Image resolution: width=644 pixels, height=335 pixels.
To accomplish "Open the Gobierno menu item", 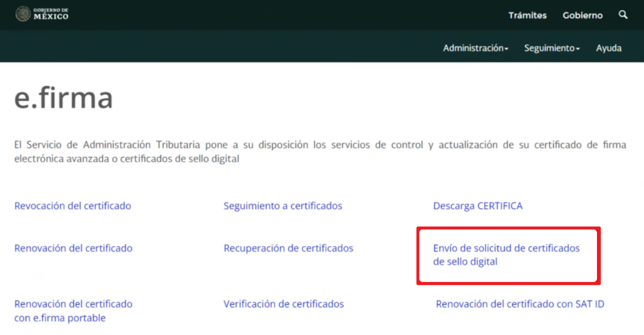I will tap(583, 15).
